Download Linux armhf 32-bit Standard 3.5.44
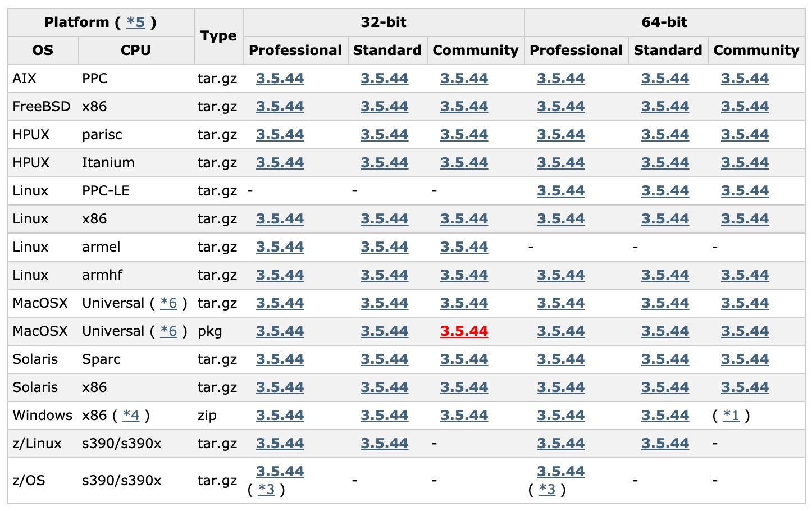The image size is (812, 511). pyautogui.click(x=384, y=275)
